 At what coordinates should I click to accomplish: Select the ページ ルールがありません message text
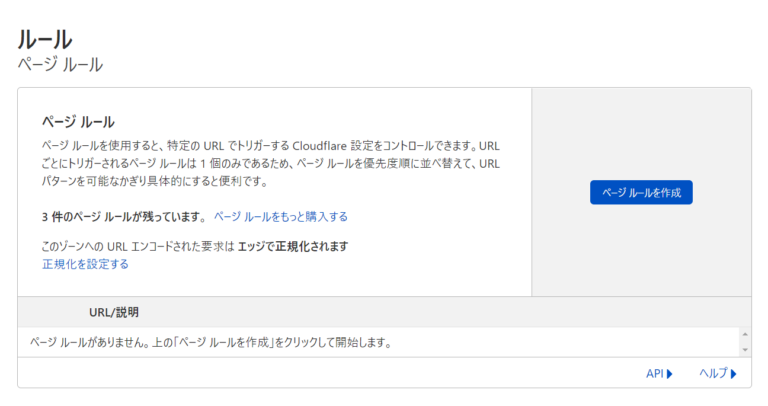pos(211,342)
